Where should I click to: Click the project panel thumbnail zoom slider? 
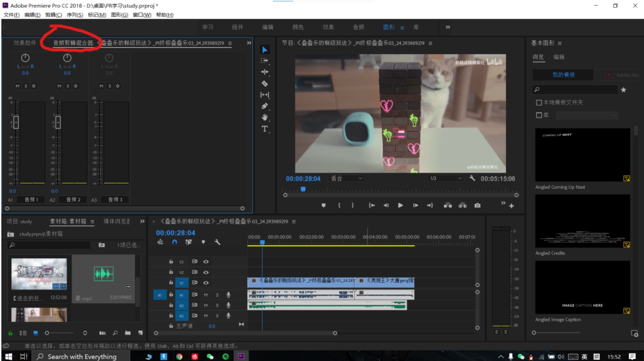click(x=60, y=333)
